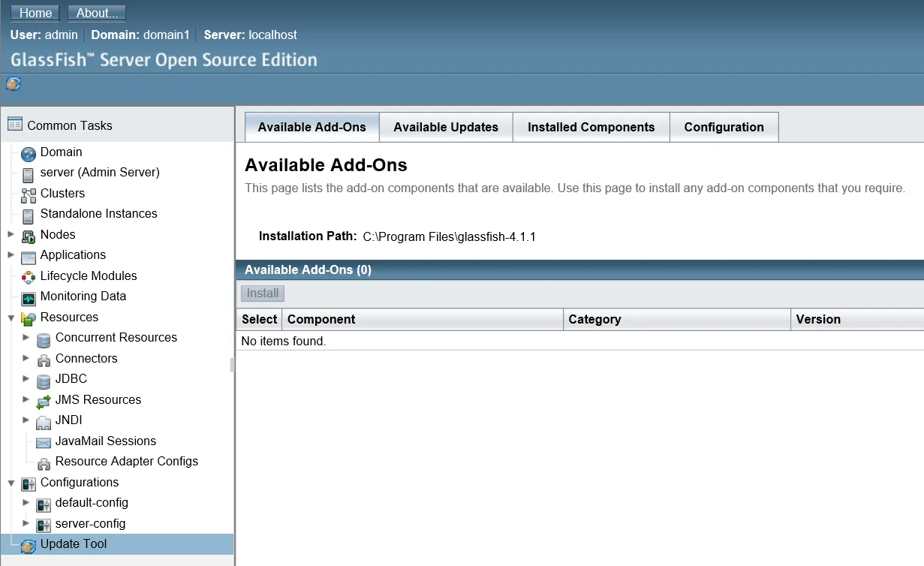Expand the JDBC node
Viewport: 924px width, 566px height.
click(x=26, y=378)
